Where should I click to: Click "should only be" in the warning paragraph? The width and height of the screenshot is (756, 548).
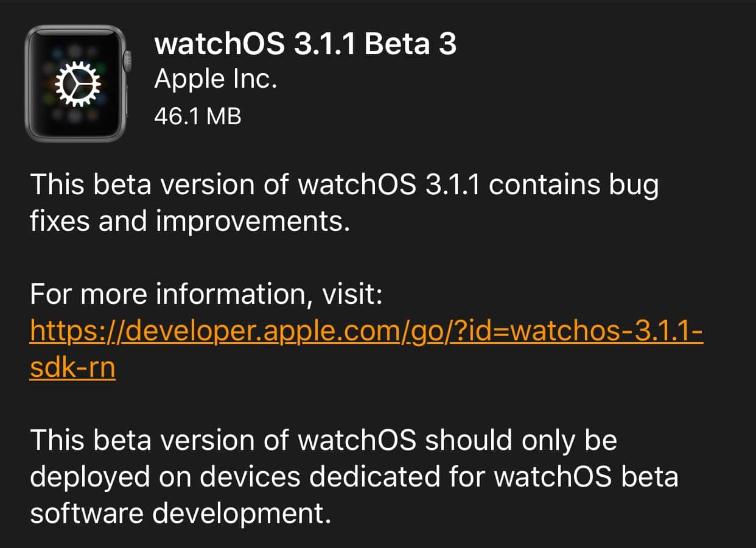tap(521, 441)
